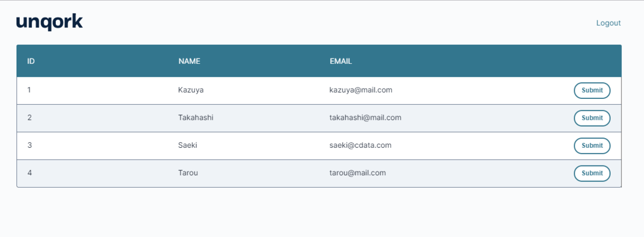Select the name cell Tarou
This screenshot has width=644, height=237.
point(188,173)
